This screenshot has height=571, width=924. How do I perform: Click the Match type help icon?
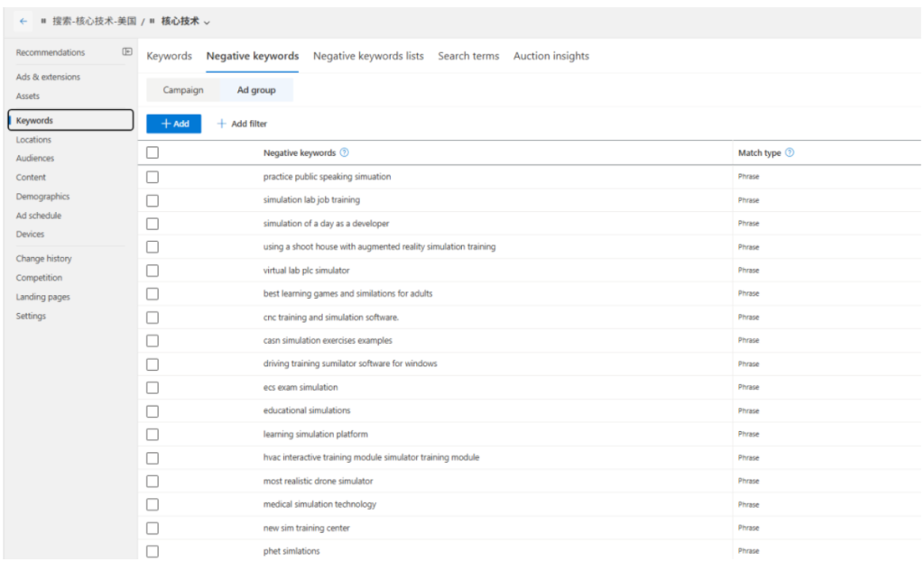click(x=790, y=153)
